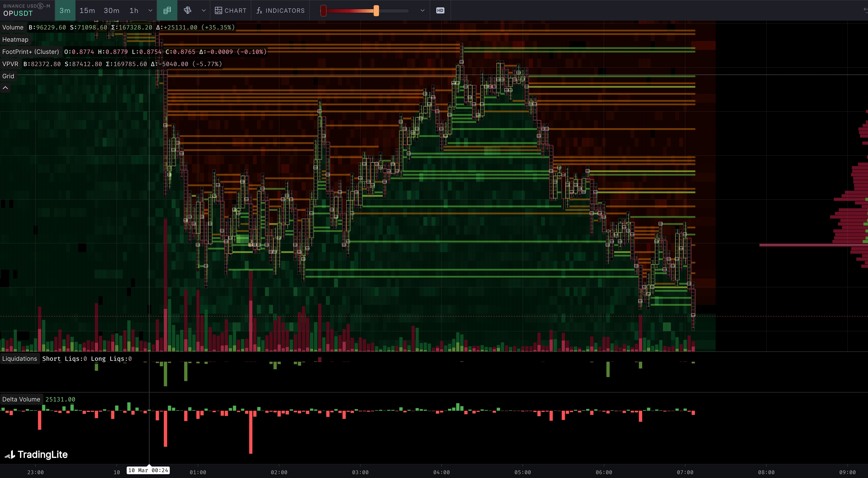Open the drawing tools dropdown arrow
Screen dimensions: 868x478
point(204,10)
